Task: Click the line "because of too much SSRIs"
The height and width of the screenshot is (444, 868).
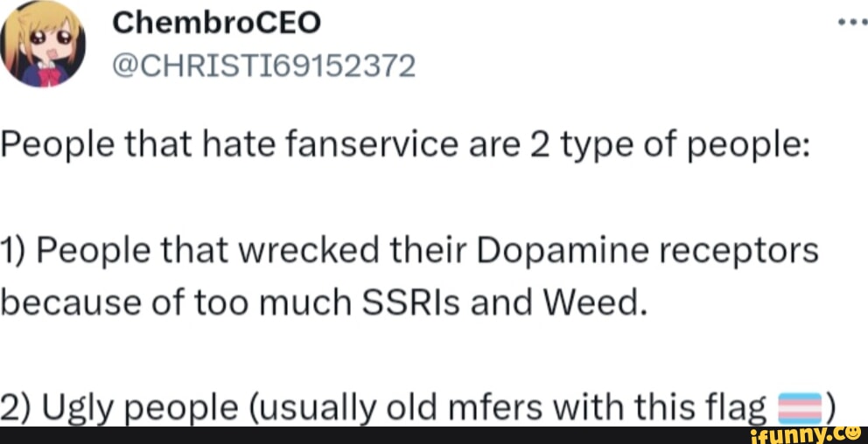Action: (324, 302)
